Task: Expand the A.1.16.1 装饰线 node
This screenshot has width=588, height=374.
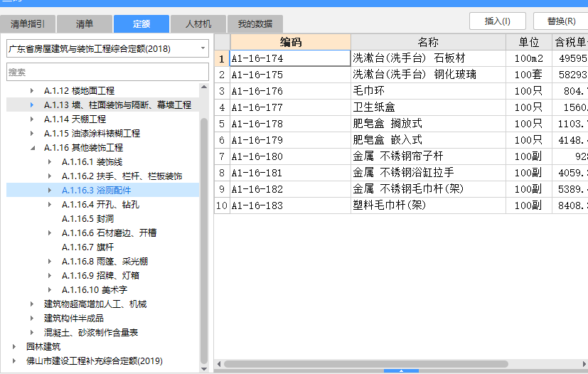Action: pyautogui.click(x=50, y=162)
